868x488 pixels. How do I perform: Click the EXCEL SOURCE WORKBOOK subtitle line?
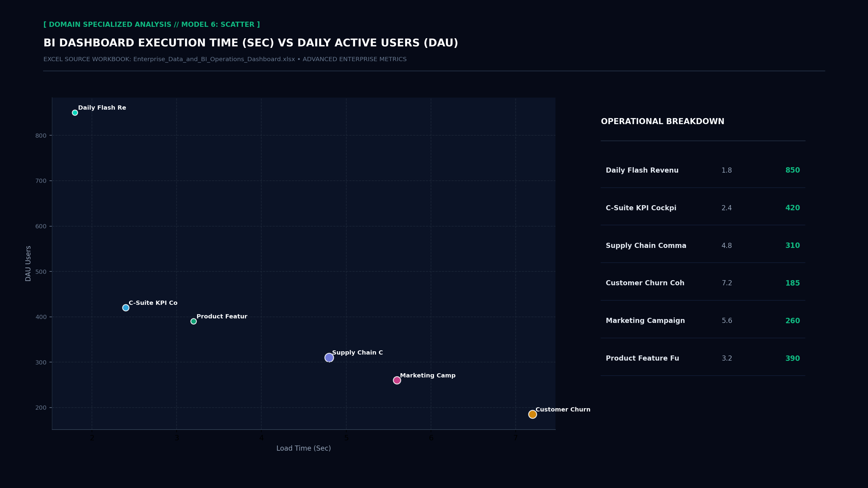[225, 59]
